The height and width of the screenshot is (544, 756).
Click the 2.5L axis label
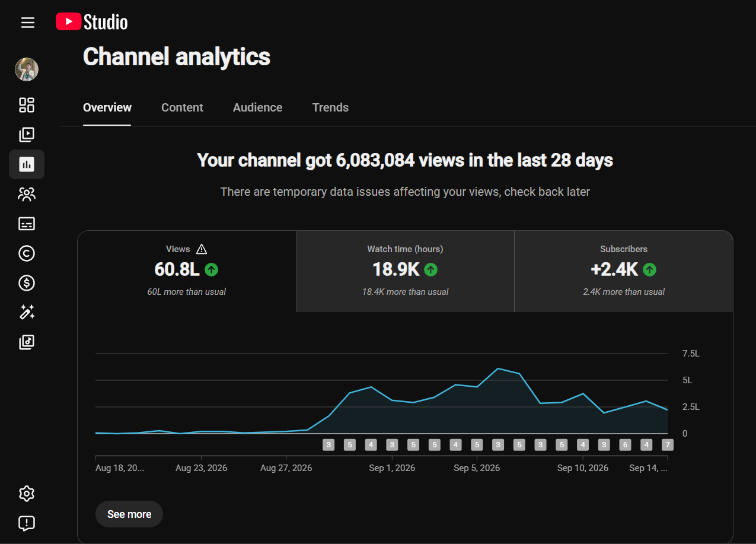pos(691,407)
